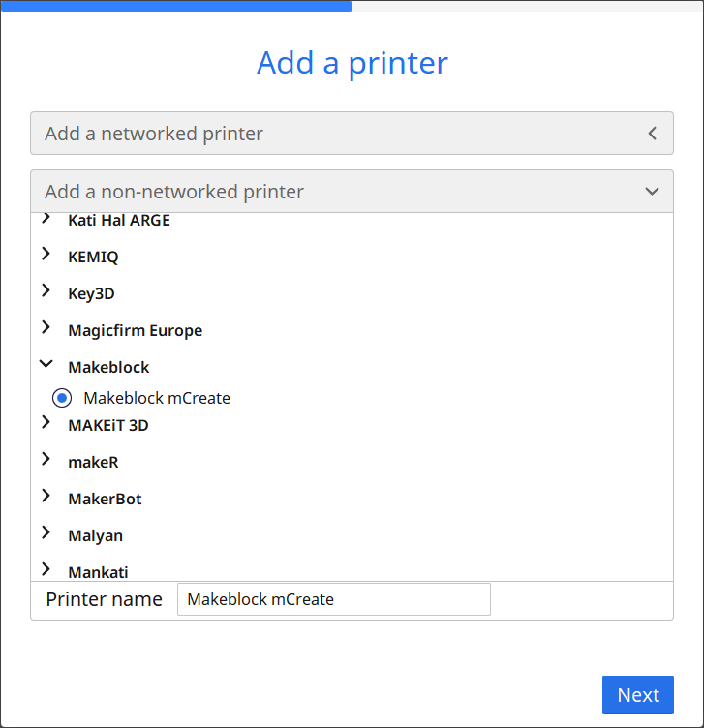Viewport: 704px width, 728px height.
Task: Select the Makeblock mCreate radio button
Action: (62, 398)
